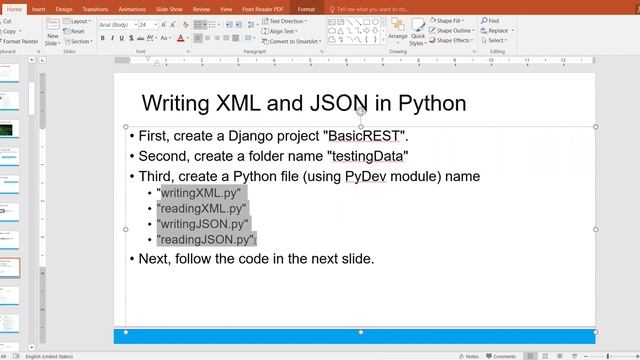Center the paragraph text
The height and width of the screenshot is (360, 640).
(x=207, y=38)
